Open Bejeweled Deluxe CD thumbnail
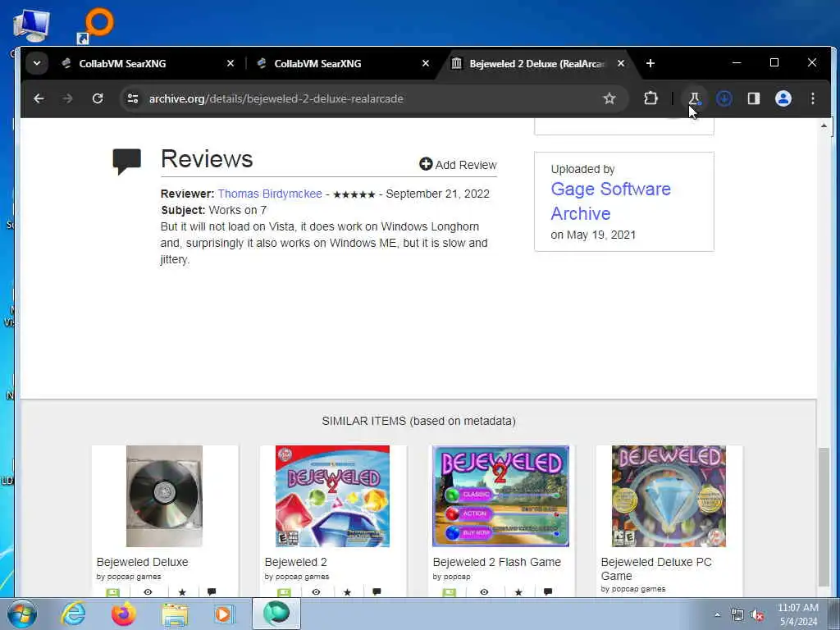 [164, 496]
